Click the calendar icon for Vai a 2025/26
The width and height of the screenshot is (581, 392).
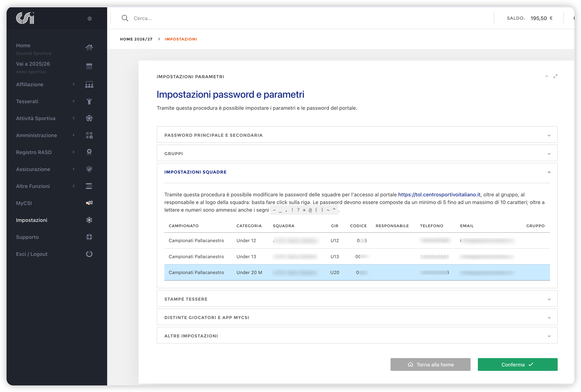tap(89, 66)
